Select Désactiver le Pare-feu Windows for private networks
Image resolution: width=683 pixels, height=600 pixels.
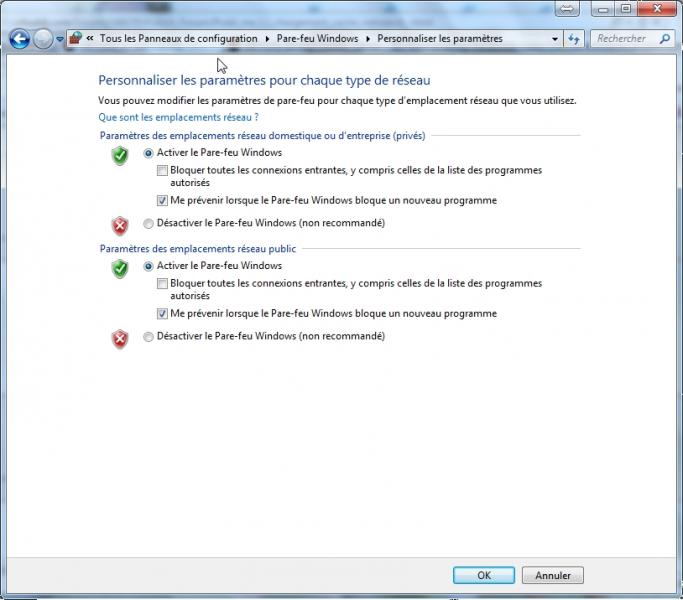[x=148, y=223]
